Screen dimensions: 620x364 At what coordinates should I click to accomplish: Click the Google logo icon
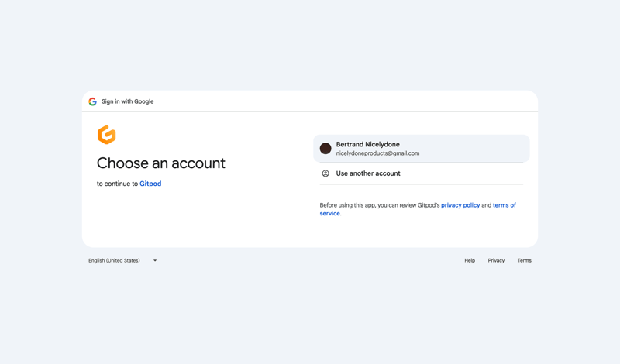tap(92, 101)
